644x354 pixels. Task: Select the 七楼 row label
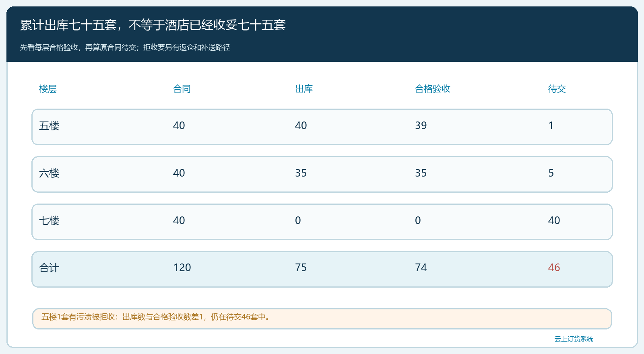coord(49,221)
